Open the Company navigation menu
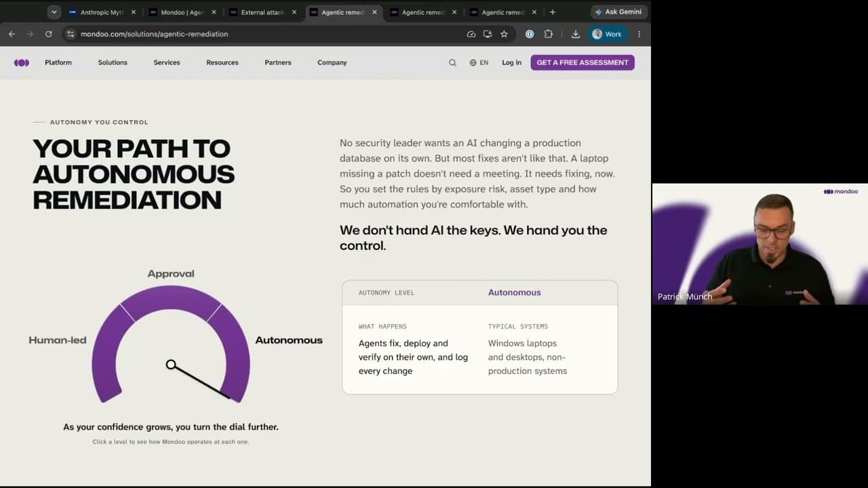 [332, 62]
